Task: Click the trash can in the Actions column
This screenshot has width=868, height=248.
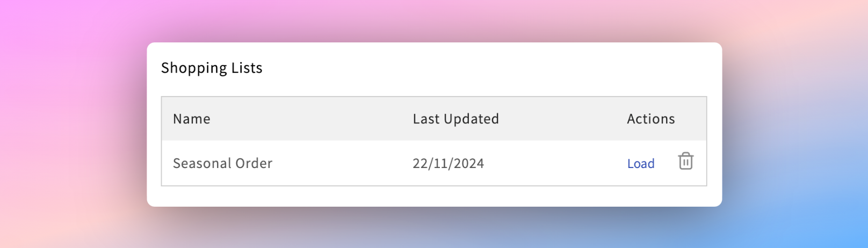Action: [685, 161]
